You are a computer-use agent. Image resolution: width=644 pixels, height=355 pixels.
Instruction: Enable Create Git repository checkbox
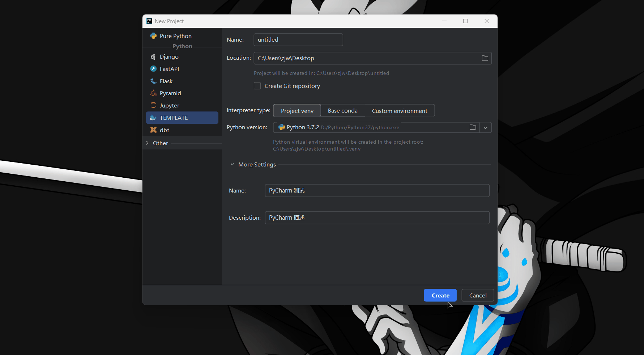257,86
